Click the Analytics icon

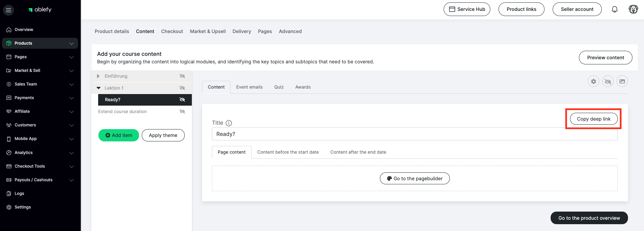(9, 153)
